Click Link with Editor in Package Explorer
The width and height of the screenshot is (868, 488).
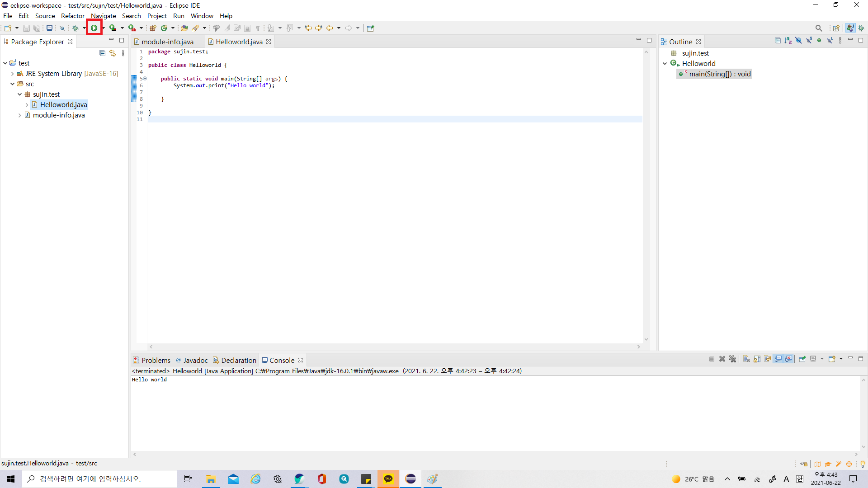[x=113, y=53]
